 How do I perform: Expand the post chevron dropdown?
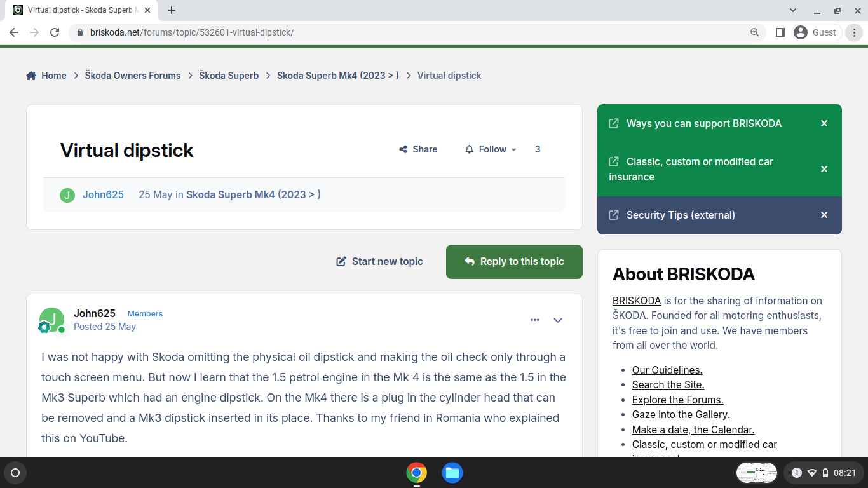[558, 320]
